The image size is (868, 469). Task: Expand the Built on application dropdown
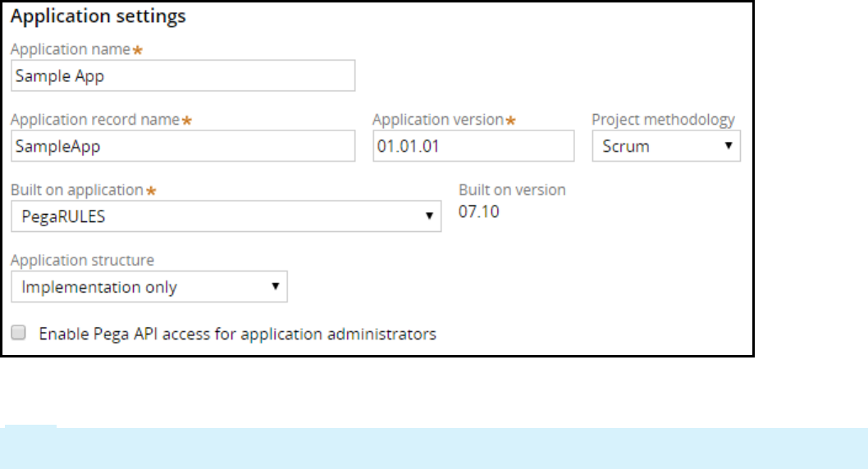(x=226, y=216)
